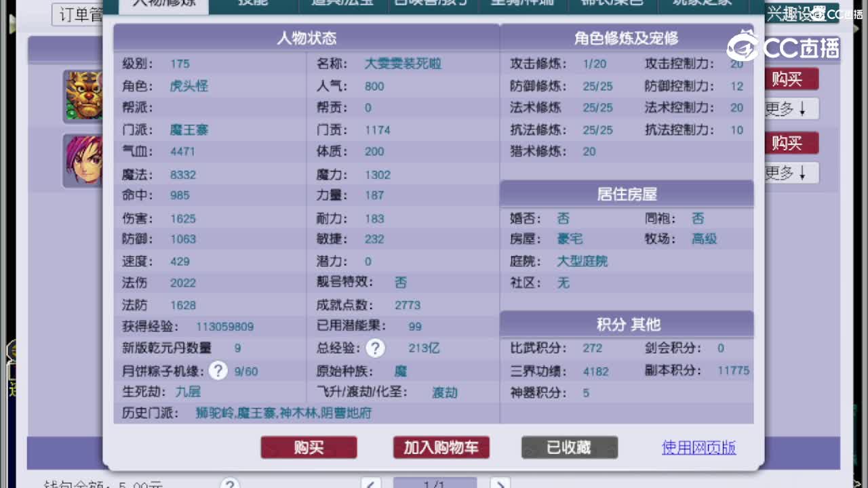Open the help icon beside 钱包余额
Screen dimensions: 868x488
pyautogui.click(x=231, y=483)
